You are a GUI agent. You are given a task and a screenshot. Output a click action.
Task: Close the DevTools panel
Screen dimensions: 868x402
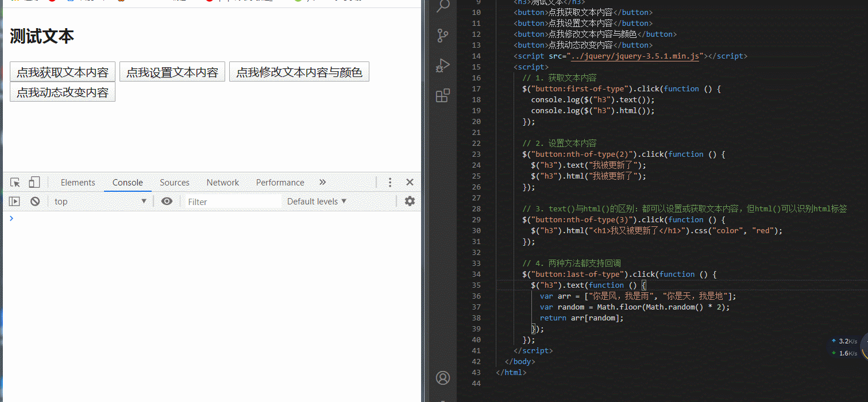[x=410, y=183]
